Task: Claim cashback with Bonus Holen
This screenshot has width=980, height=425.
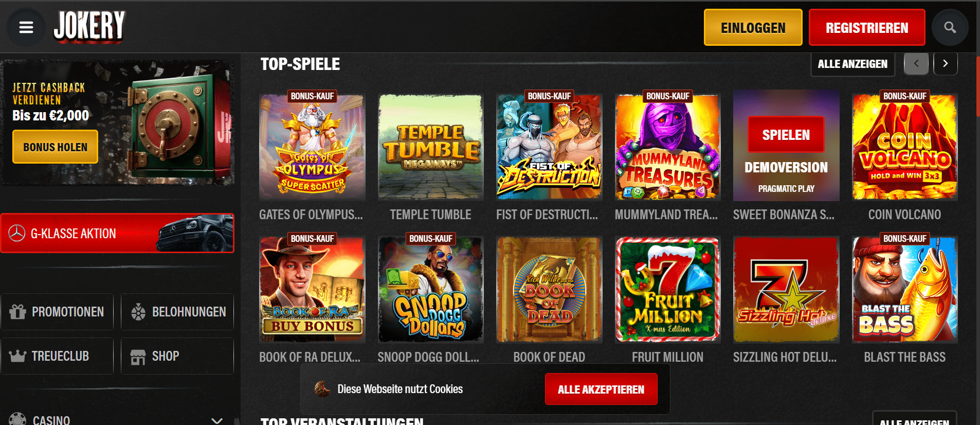Action: tap(55, 147)
